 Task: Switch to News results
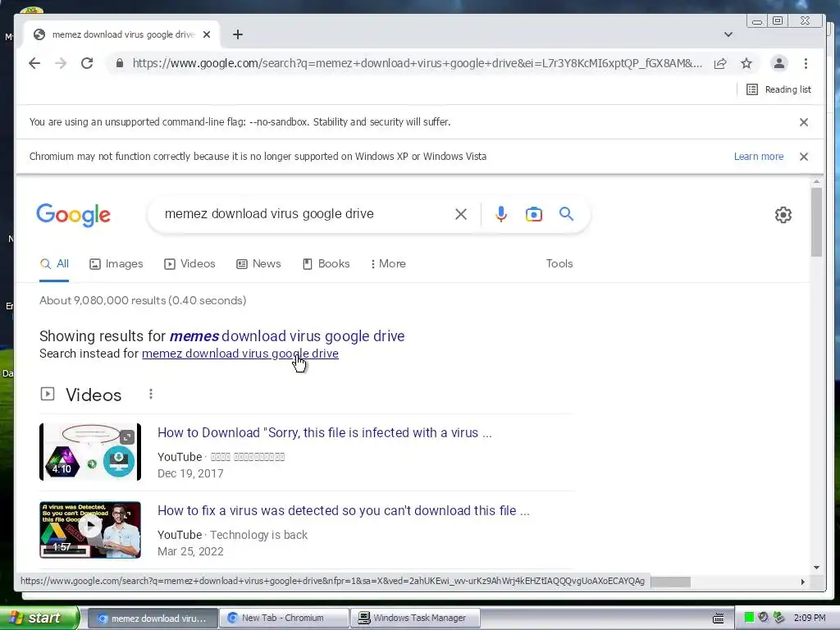click(x=258, y=263)
